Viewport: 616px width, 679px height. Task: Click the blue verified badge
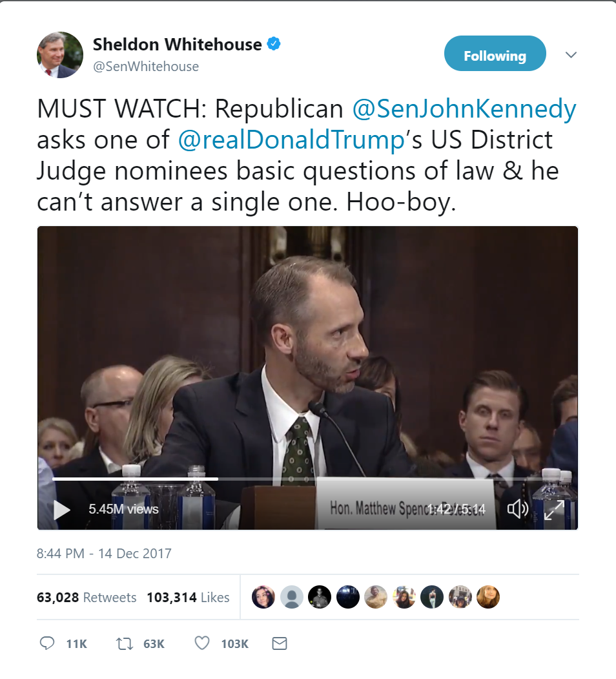(274, 44)
